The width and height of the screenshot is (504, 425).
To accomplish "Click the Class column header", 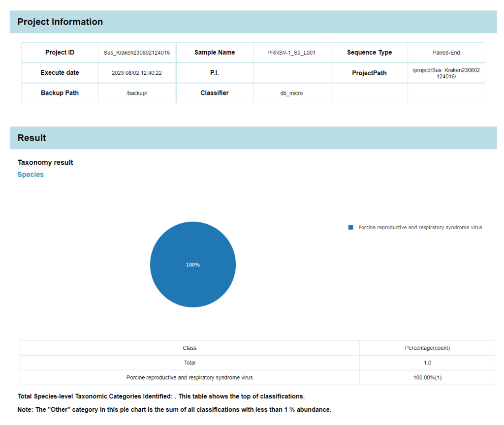I will click(x=189, y=348).
